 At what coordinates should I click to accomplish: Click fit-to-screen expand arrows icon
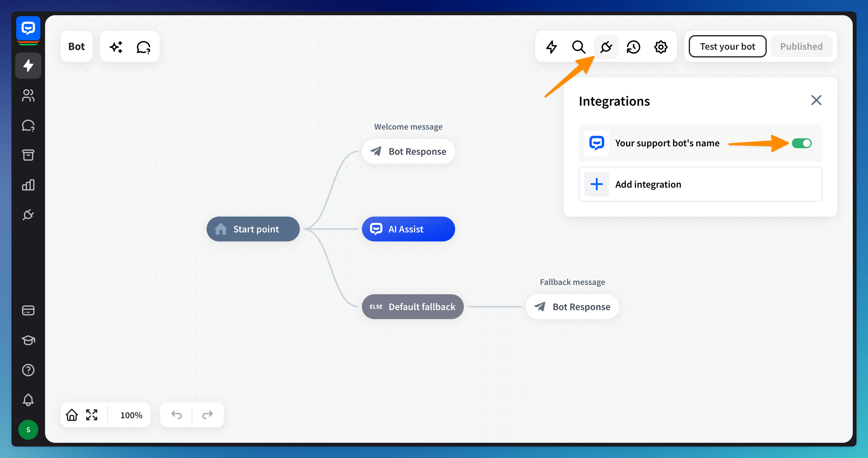click(x=92, y=415)
